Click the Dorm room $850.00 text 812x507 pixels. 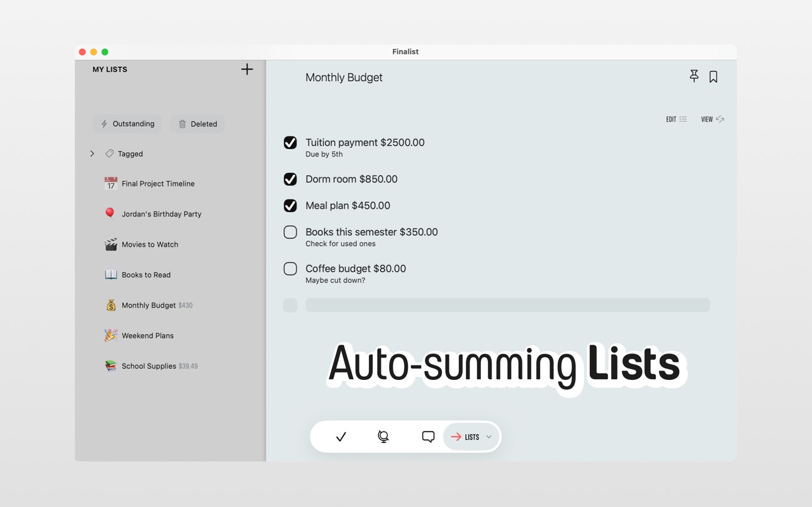[x=351, y=179]
